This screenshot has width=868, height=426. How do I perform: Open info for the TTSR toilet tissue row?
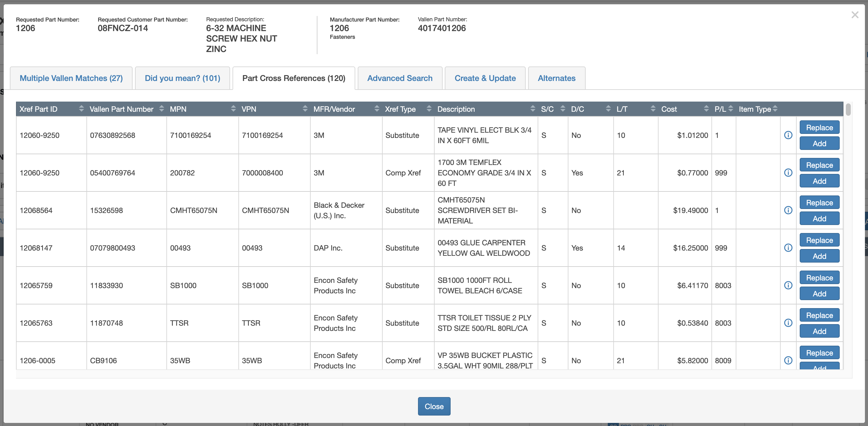(788, 323)
